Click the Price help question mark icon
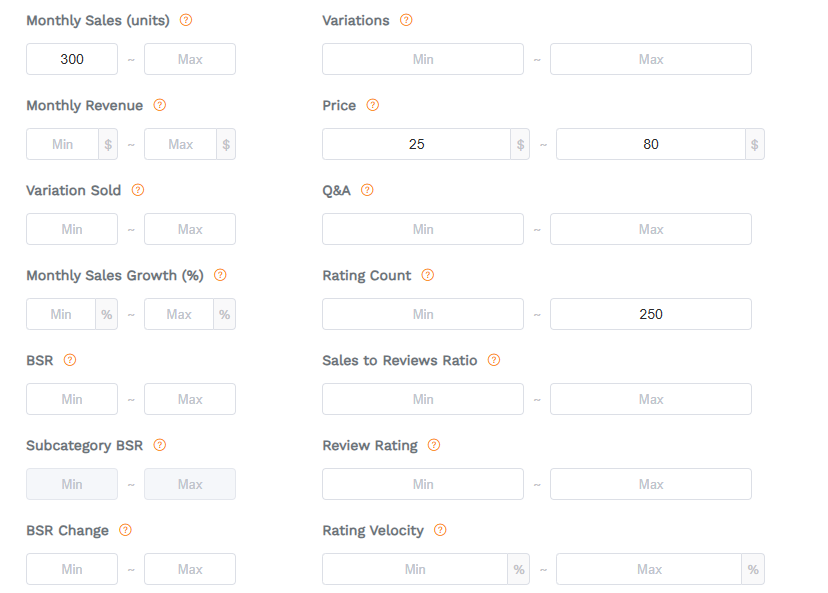This screenshot has width=828, height=593. click(373, 105)
